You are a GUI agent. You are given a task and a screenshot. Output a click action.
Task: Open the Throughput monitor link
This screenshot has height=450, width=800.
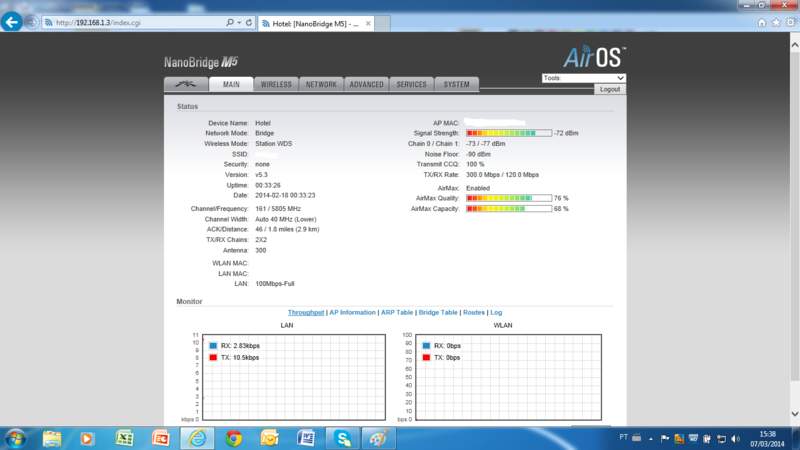point(306,312)
